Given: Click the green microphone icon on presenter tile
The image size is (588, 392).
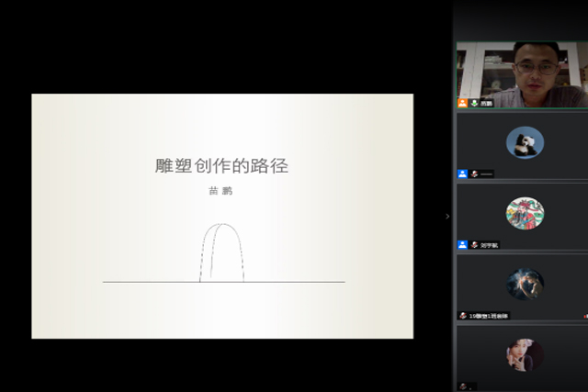Looking at the screenshot, I should 475,103.
